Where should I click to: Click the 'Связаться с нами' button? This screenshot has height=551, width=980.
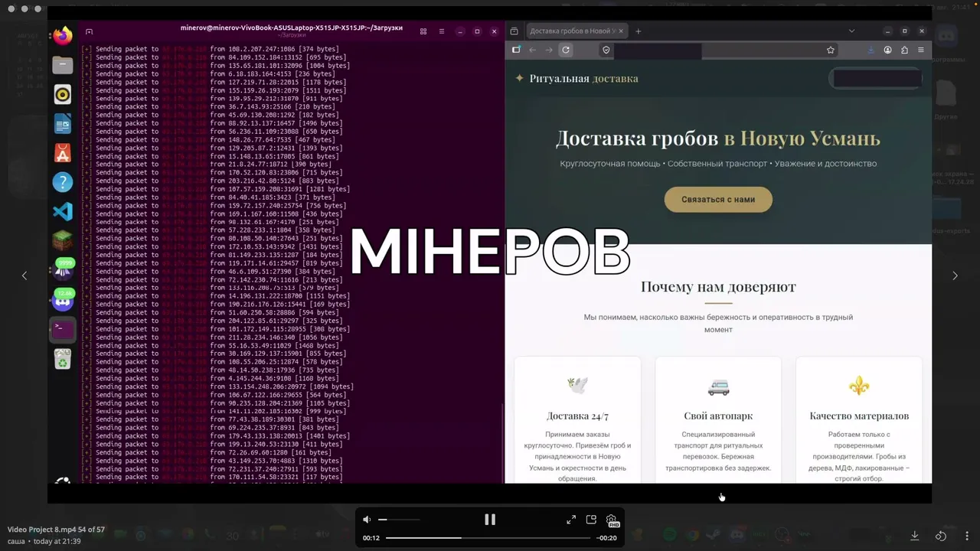tap(718, 199)
